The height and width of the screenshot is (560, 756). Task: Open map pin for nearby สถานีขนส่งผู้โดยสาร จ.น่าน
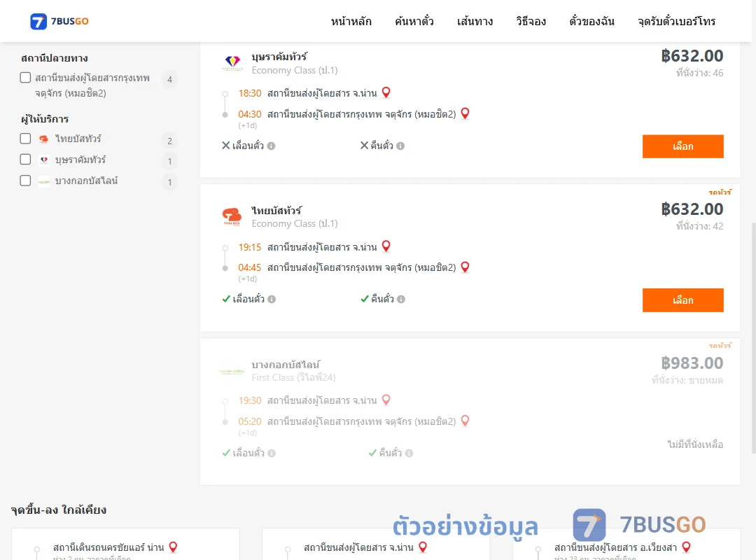pyautogui.click(x=423, y=547)
